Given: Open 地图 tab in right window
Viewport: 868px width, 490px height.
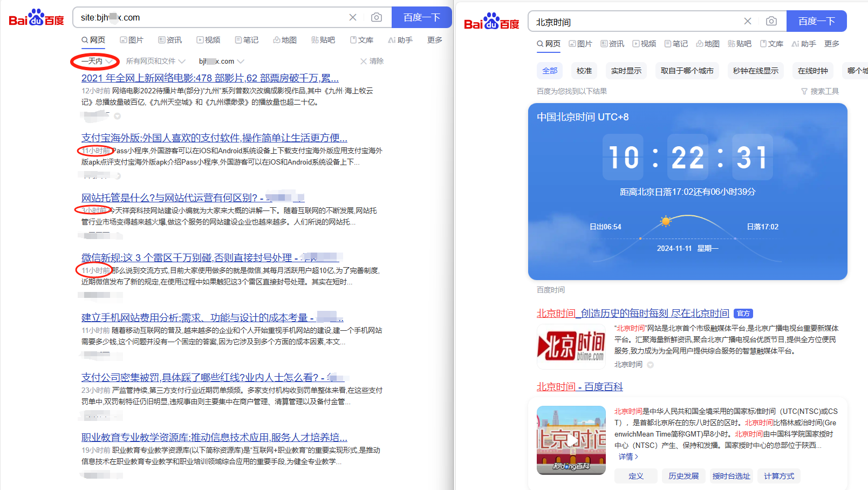Looking at the screenshot, I should 708,44.
